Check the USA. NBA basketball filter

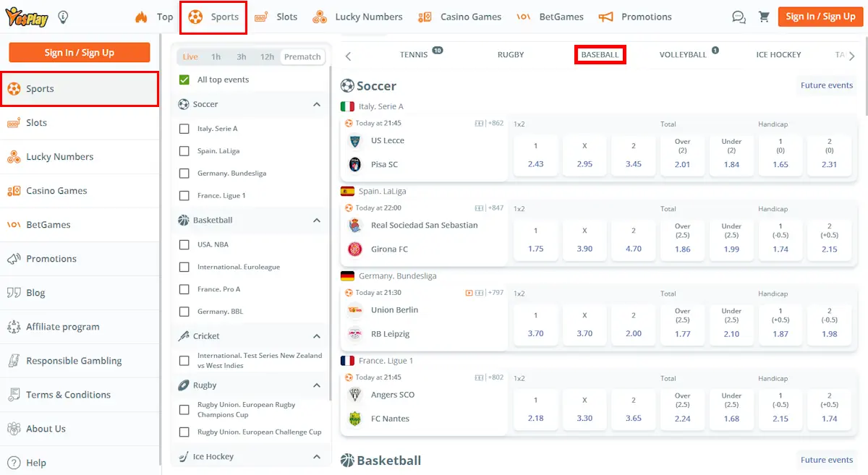pos(184,244)
